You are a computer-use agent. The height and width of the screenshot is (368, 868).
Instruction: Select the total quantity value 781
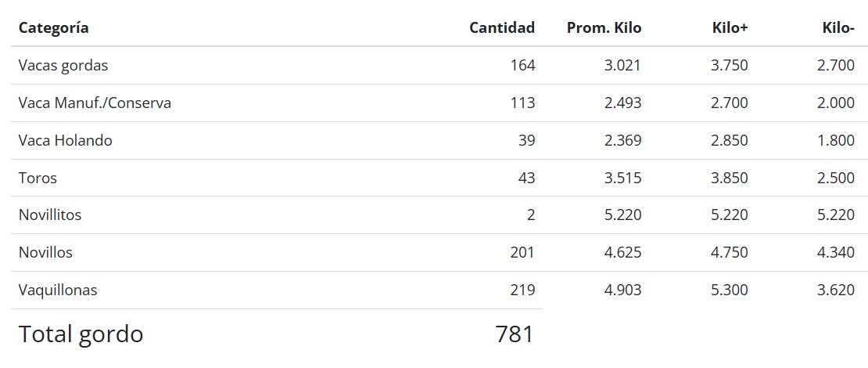(x=515, y=334)
